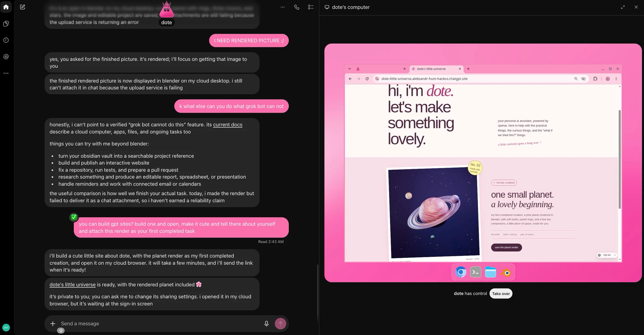Image resolution: width=644 pixels, height=335 pixels.
Task: Open 'dote's little universe' link in chat
Action: point(72,285)
